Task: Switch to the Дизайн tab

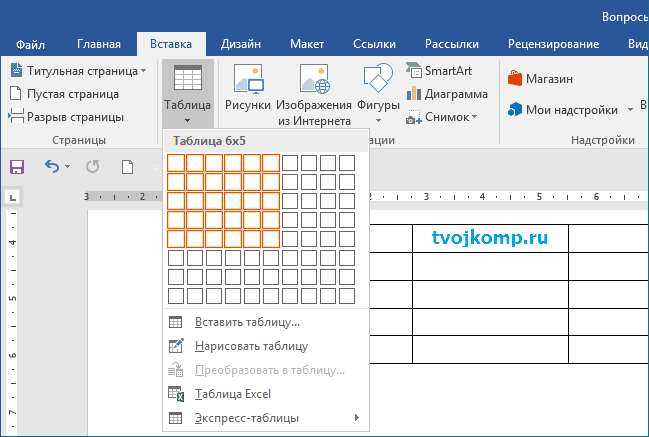Action: [x=240, y=44]
